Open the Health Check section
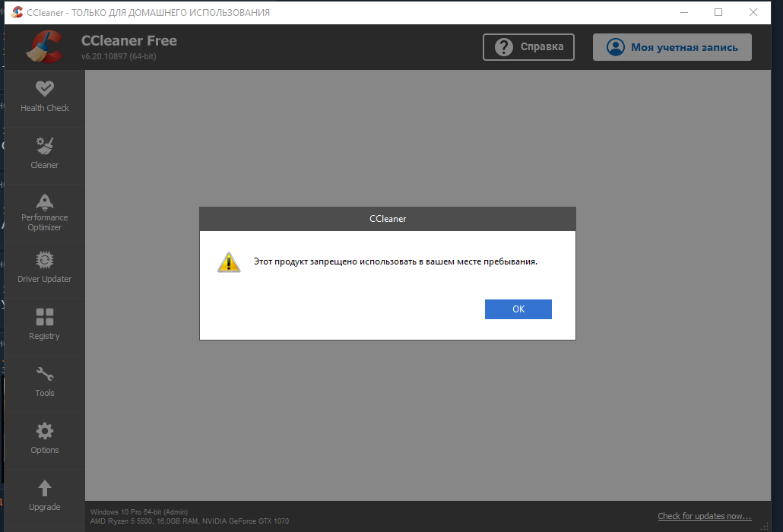 click(44, 98)
